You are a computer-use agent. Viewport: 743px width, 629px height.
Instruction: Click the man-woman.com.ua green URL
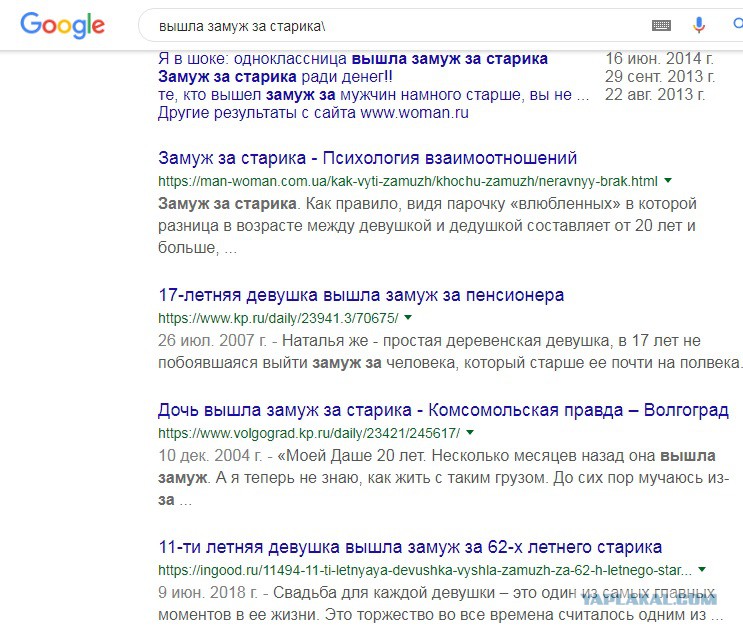[x=408, y=182]
